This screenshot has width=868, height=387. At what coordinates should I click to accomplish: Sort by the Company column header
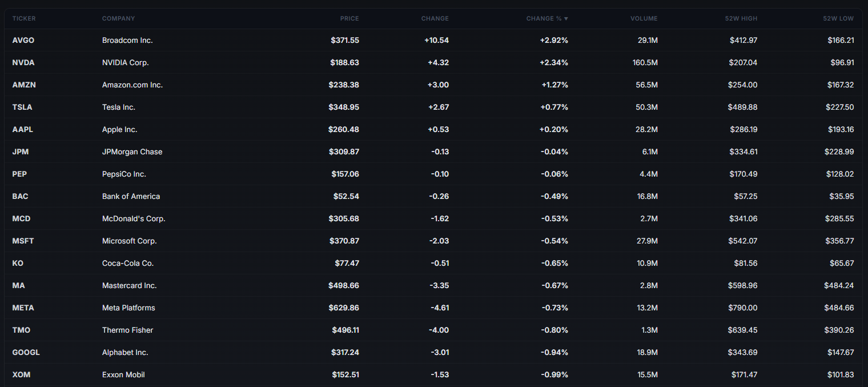[x=118, y=19]
